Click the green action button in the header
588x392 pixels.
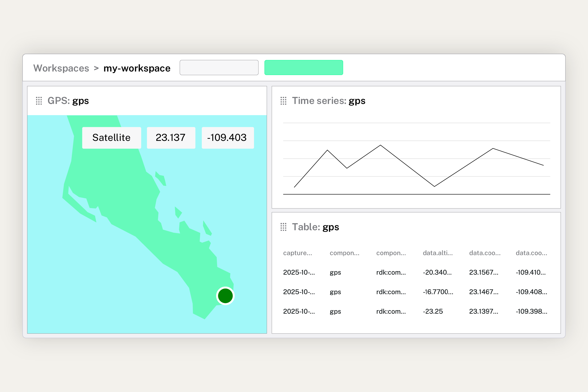pyautogui.click(x=303, y=67)
